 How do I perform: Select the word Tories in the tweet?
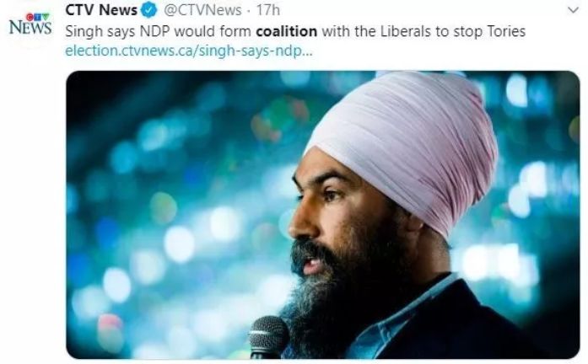506,31
